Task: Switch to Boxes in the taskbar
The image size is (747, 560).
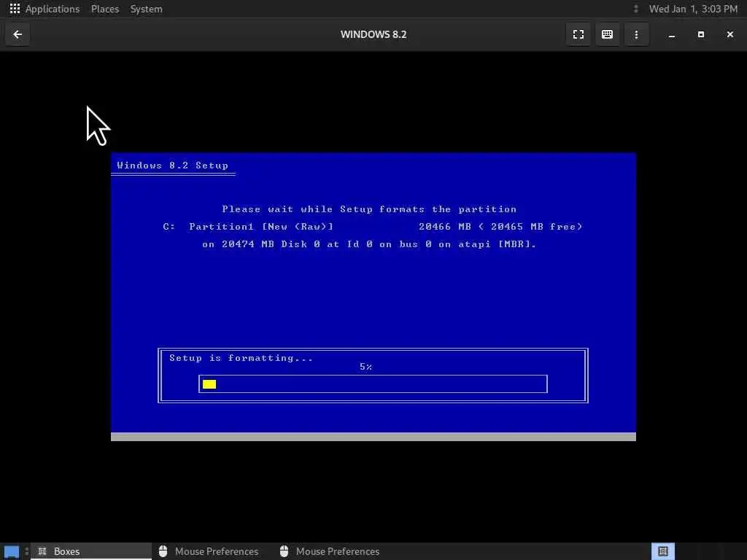Action: 90,551
